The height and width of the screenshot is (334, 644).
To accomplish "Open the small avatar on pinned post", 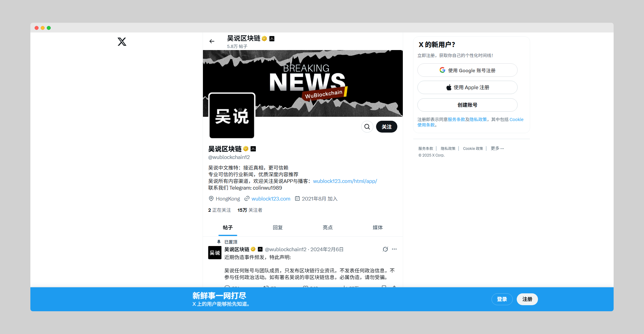I will (x=215, y=253).
